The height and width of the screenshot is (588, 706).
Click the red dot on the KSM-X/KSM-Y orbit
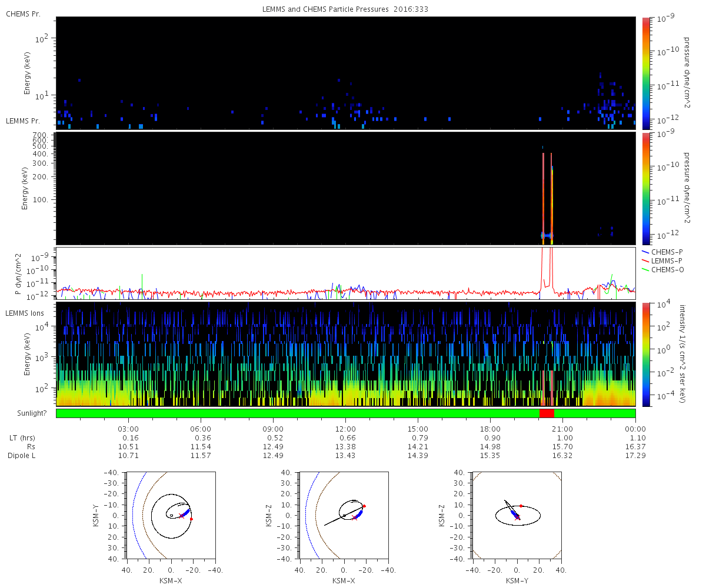coord(191,519)
